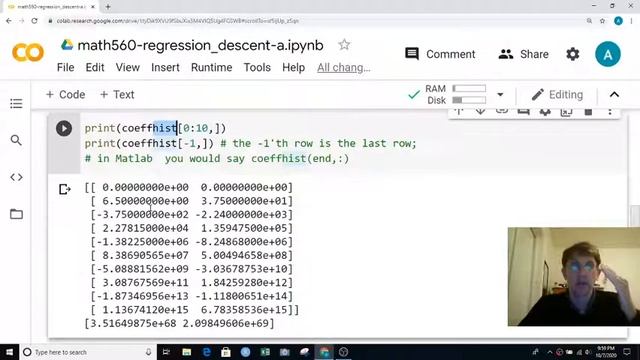Run the coeffhist print cell
Screen dimensions: 640x360
64,129
